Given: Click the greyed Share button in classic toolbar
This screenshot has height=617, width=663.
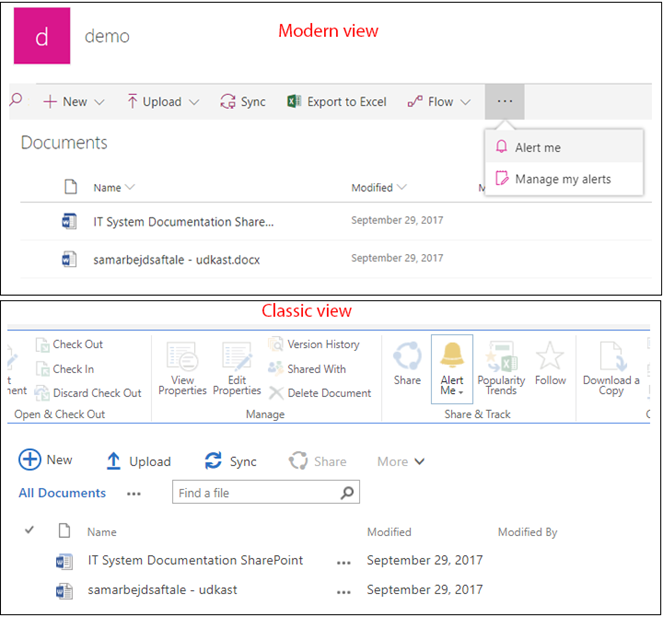Looking at the screenshot, I should pyautogui.click(x=318, y=461).
